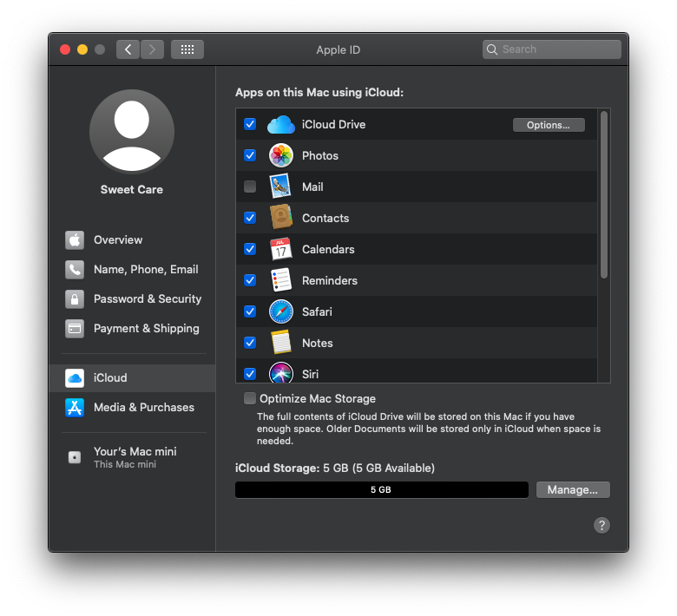
Task: Click the iCloud Storage available text
Action: pyautogui.click(x=335, y=469)
